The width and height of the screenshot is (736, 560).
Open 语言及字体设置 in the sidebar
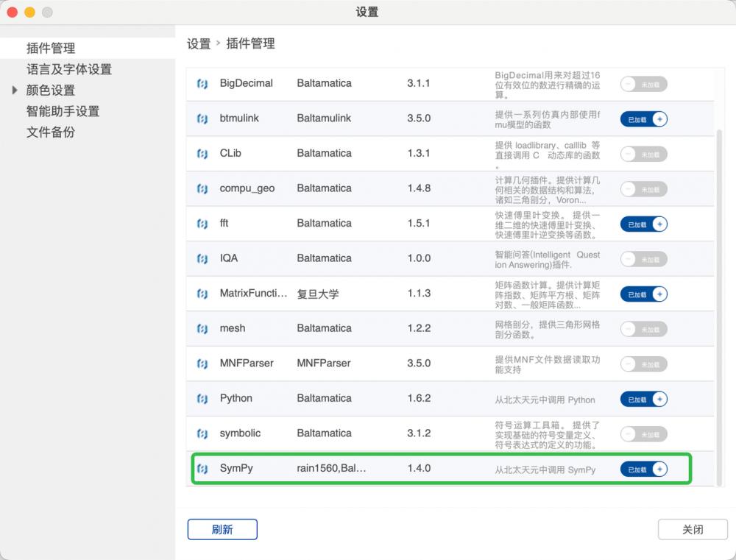tap(69, 70)
